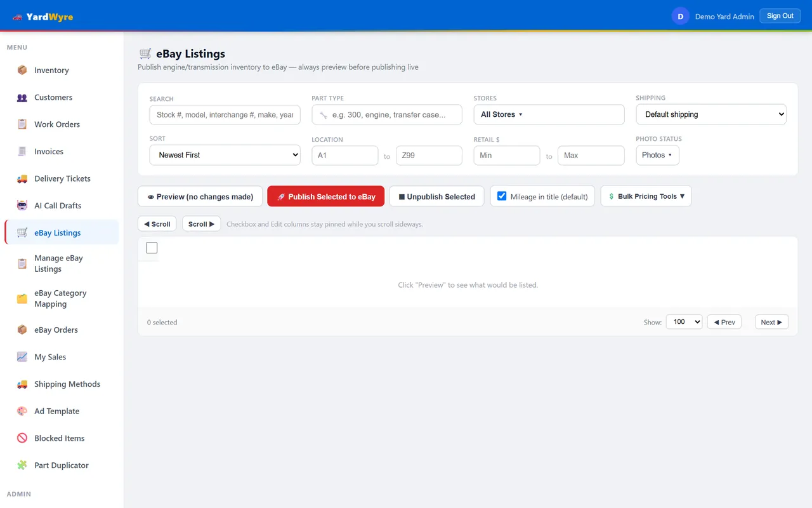Click the Location A1 start field

point(345,155)
